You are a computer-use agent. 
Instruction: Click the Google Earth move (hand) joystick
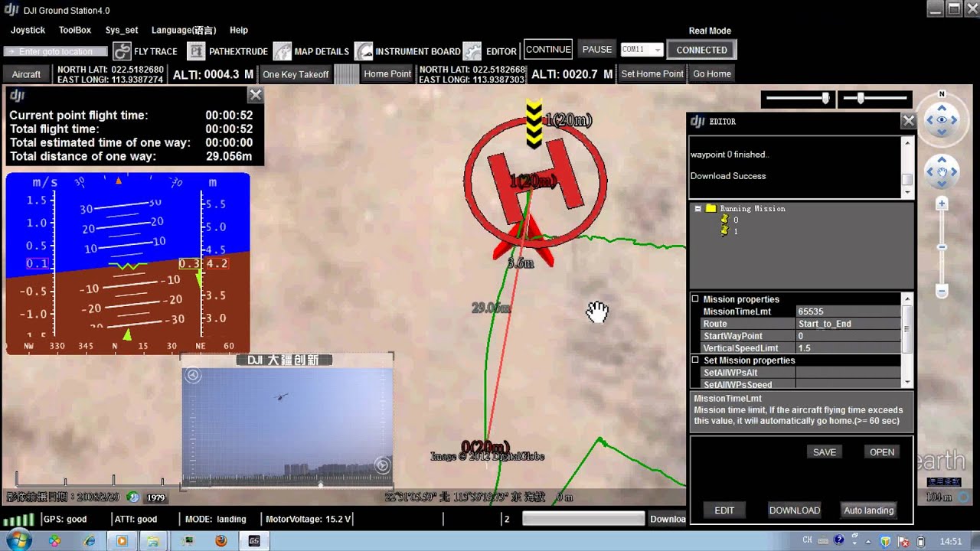[942, 171]
